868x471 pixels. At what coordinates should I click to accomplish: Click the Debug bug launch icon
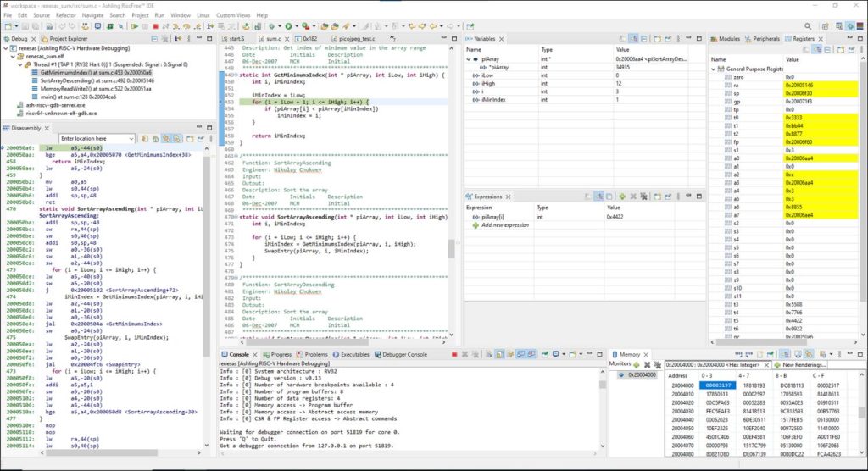pos(273,26)
